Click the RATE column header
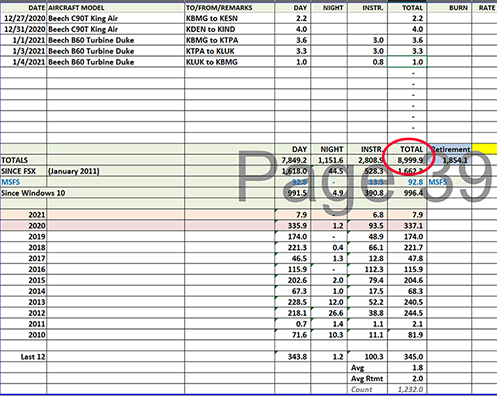Image resolution: width=497 pixels, height=396 pixels. pos(485,8)
